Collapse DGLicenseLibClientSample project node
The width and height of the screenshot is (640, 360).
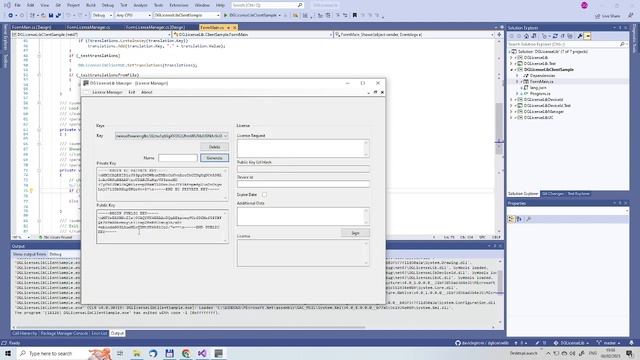[511, 70]
